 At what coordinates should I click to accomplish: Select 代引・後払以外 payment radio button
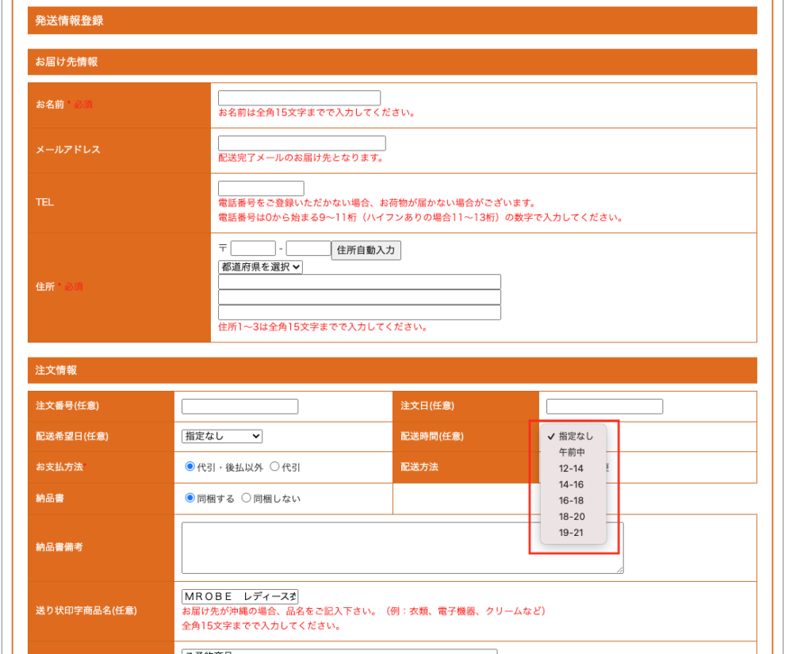pos(190,467)
